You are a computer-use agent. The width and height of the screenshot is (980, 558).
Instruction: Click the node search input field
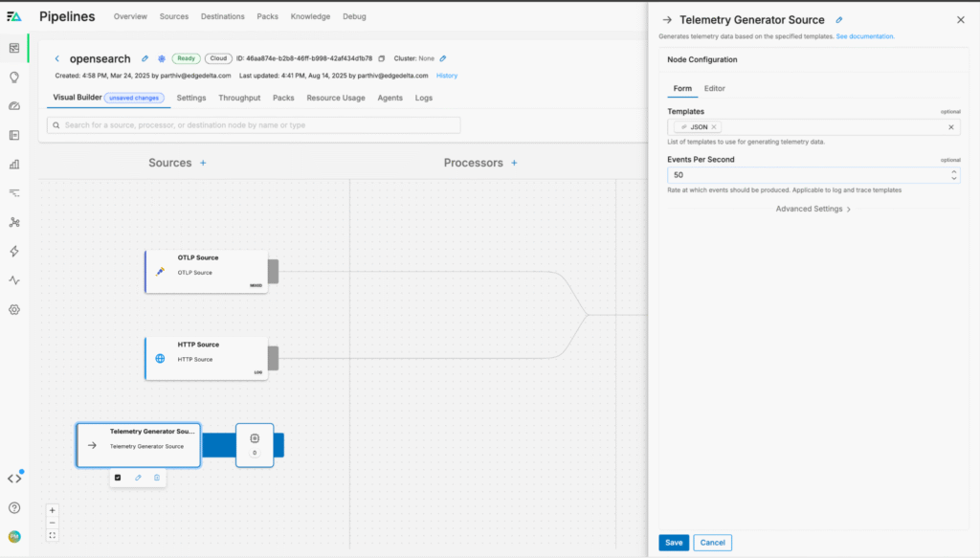(x=254, y=125)
